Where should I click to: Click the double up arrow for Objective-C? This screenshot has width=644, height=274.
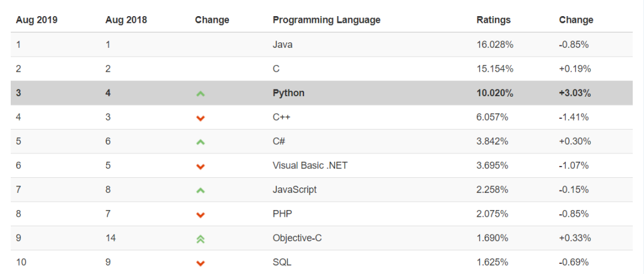(200, 239)
